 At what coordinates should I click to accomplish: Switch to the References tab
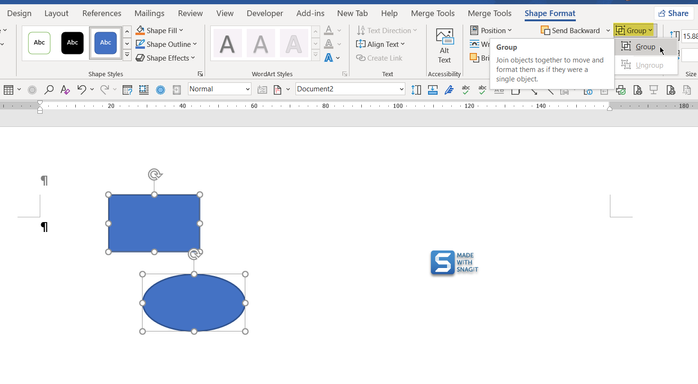(101, 13)
